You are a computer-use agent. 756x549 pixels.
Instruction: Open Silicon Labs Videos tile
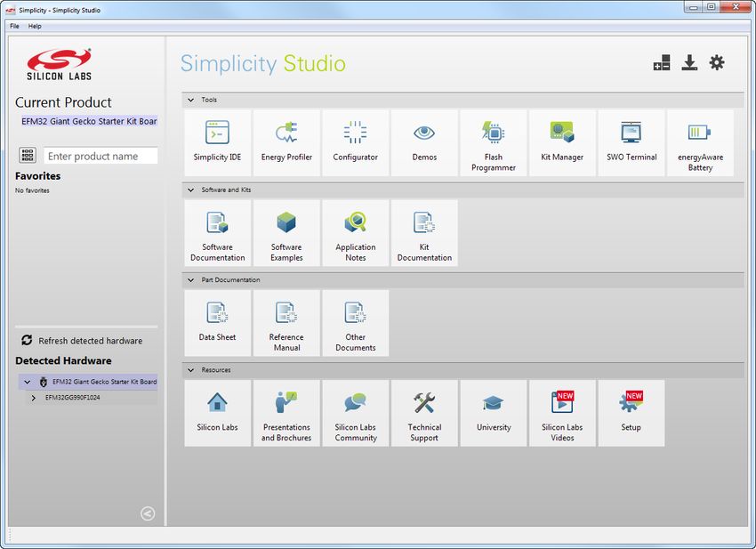tap(562, 414)
